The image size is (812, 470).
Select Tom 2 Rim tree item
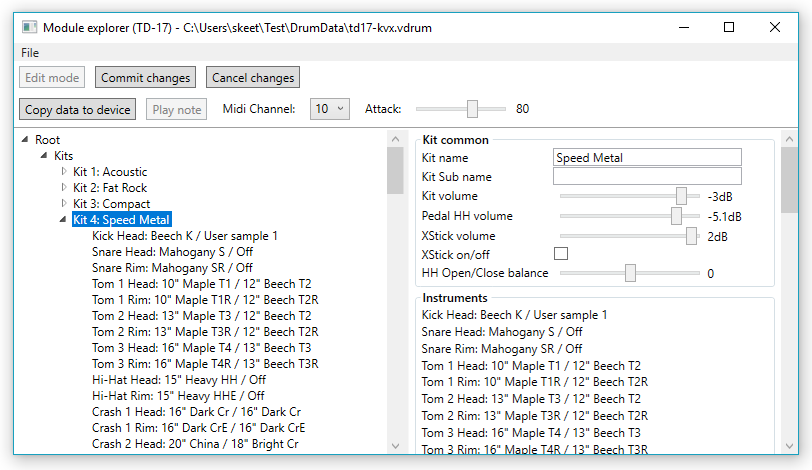coord(205,332)
